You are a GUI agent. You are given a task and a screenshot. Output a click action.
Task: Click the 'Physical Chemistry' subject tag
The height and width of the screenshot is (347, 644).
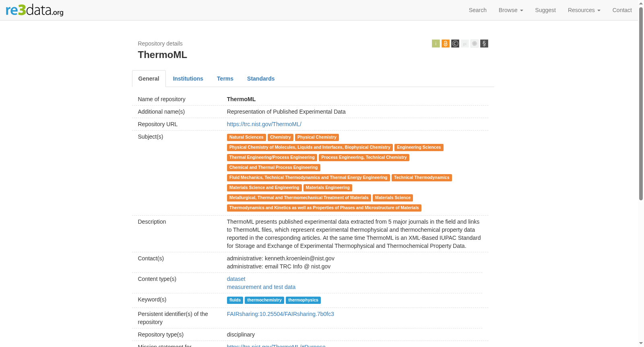pos(317,137)
